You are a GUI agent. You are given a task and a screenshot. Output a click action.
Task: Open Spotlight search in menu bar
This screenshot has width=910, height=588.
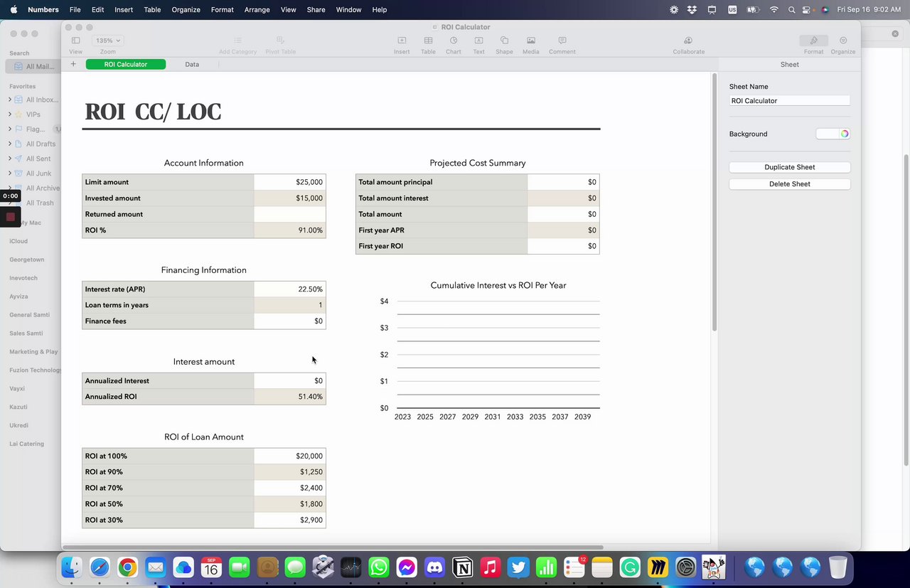click(x=791, y=10)
